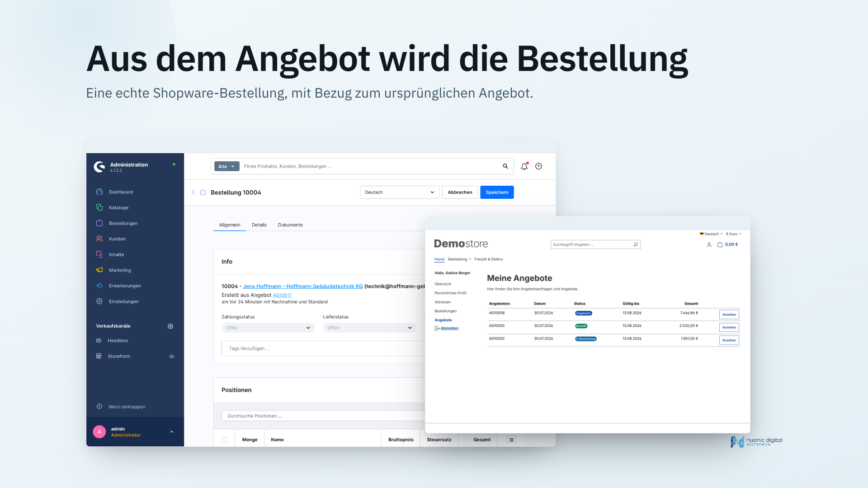Click the Durchsuche Positionen search field
The width and height of the screenshot is (868, 488).
click(x=323, y=416)
